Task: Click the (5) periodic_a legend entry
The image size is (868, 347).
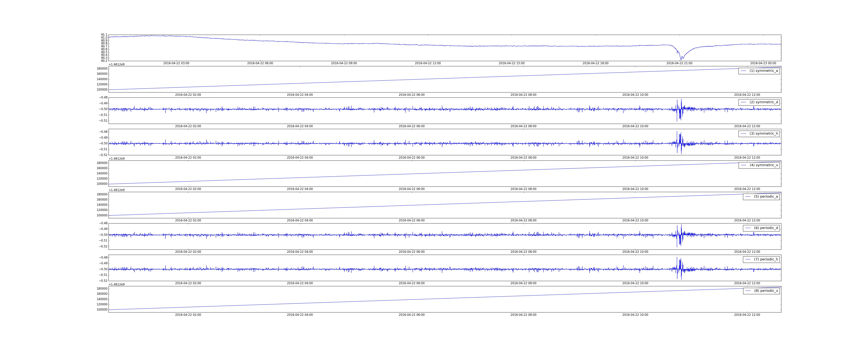Action: click(761, 196)
